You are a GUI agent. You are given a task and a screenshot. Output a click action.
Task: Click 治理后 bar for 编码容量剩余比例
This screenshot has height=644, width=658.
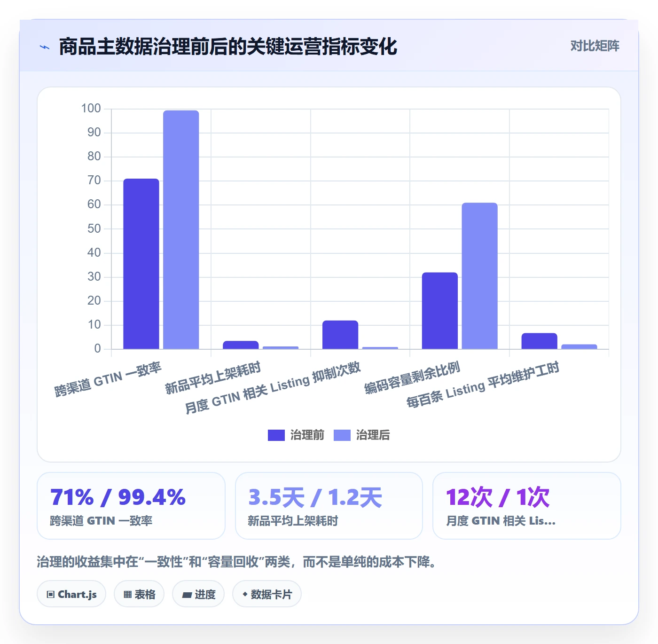479,276
